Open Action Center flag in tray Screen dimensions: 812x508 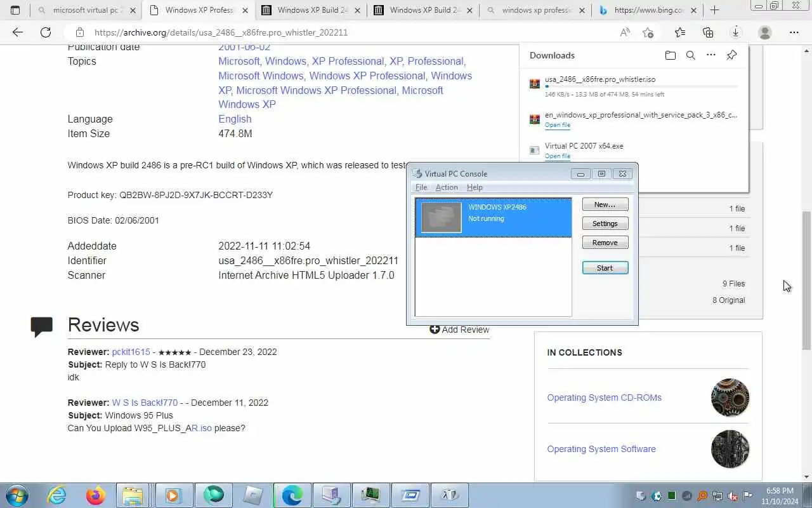click(748, 496)
